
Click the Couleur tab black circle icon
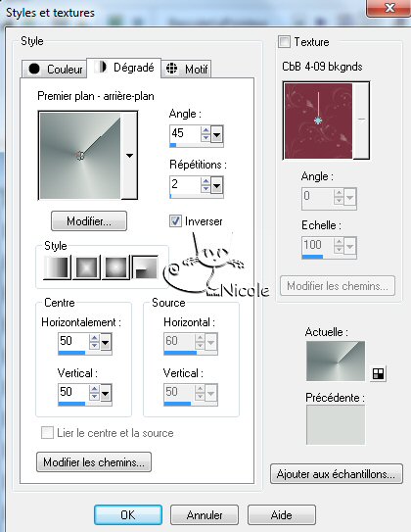(x=34, y=69)
